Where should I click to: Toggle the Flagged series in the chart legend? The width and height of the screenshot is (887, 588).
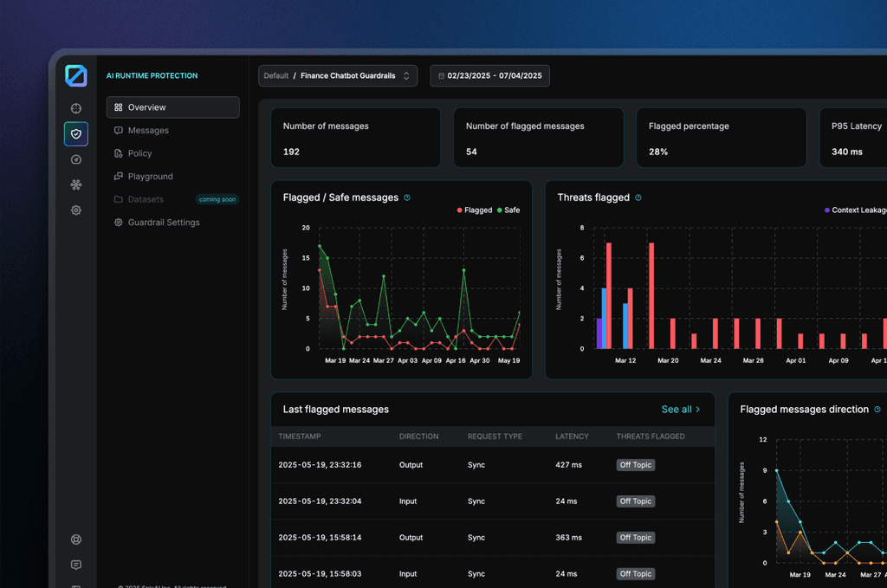(473, 210)
